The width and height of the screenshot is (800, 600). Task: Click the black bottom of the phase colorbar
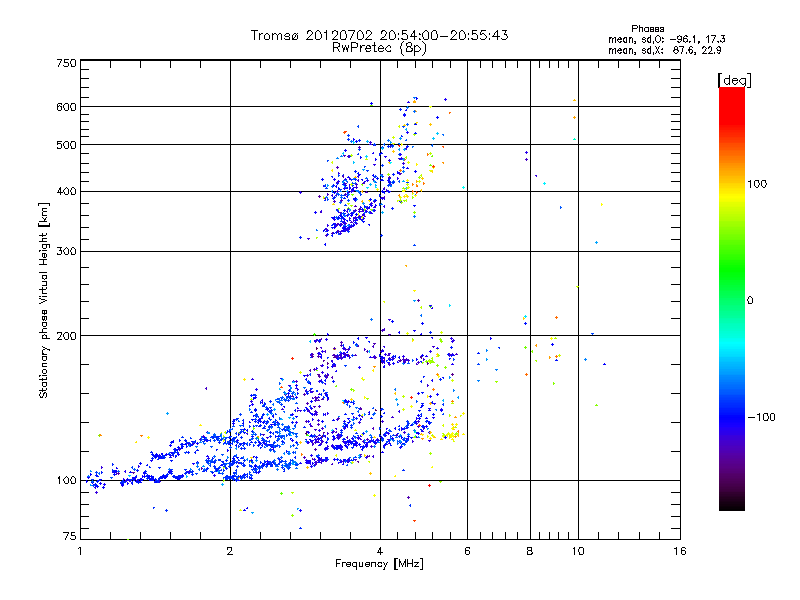(732, 503)
